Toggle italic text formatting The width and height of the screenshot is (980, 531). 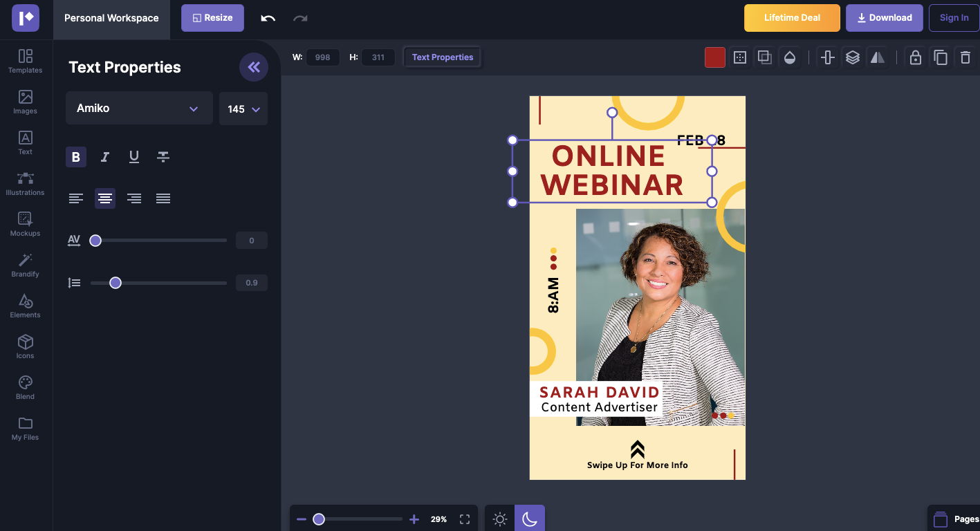coord(105,157)
